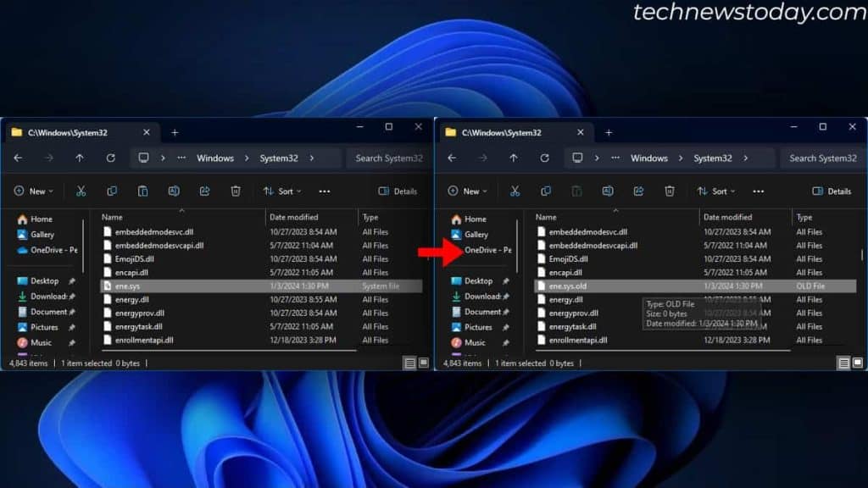This screenshot has height=488, width=868.
Task: Click Rename icon in right window toolbar
Action: (608, 191)
